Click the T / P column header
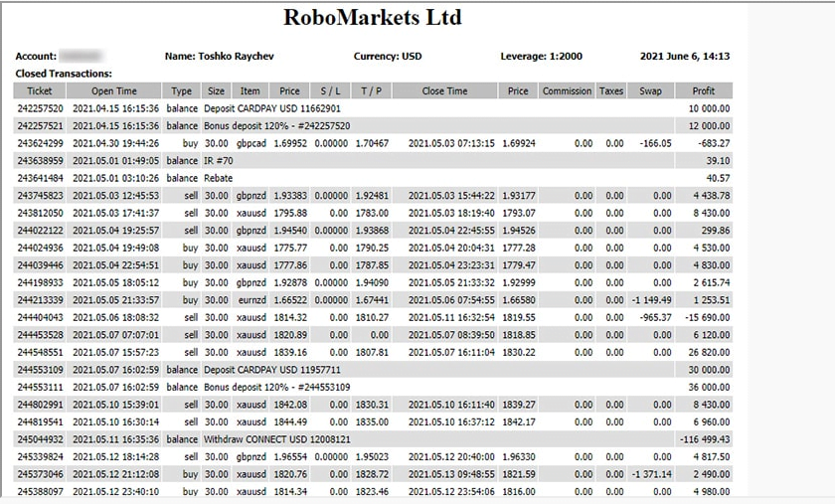Viewport: 835px width, 504px height. point(372,90)
